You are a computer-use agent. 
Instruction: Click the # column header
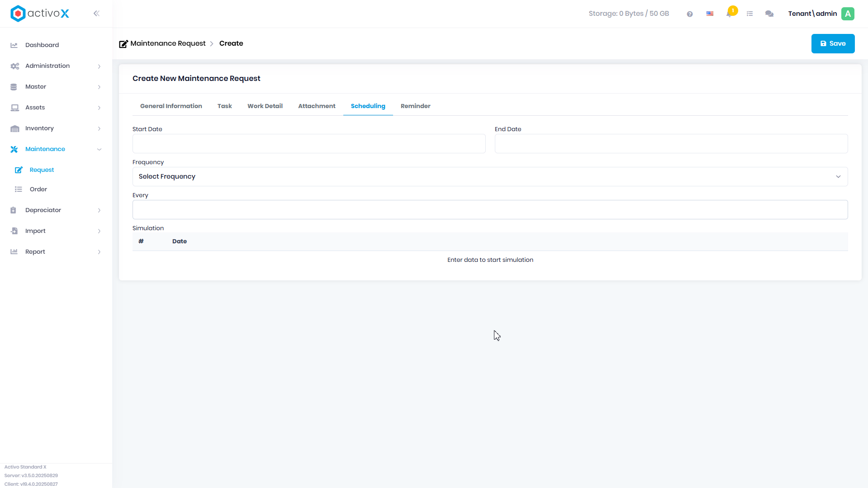(141, 241)
